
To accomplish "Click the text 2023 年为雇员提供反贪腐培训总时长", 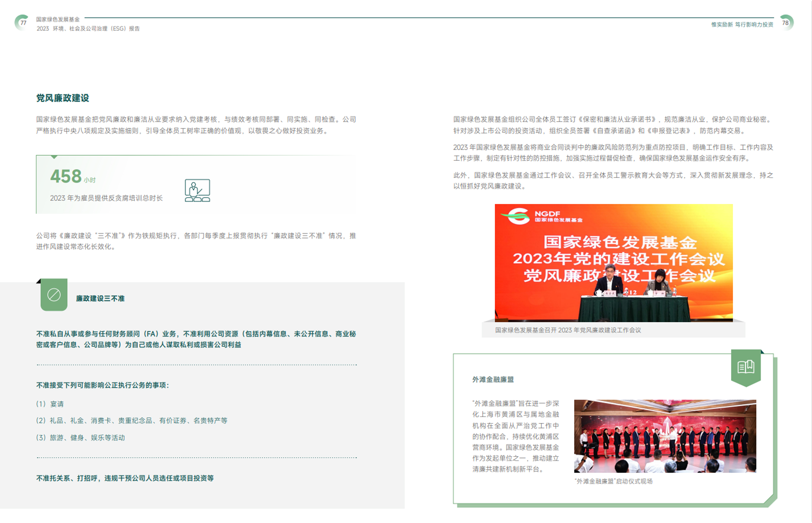I will point(106,198).
